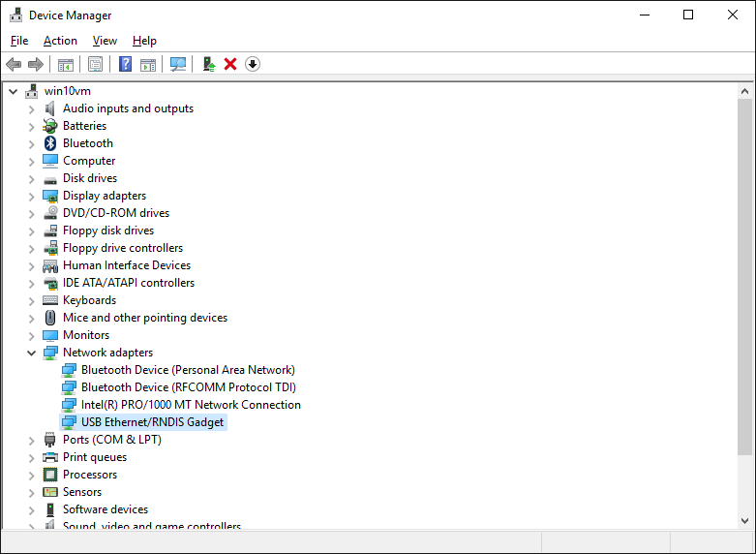Click the Forward arrow toolbar button
The image size is (756, 554).
click(x=36, y=64)
